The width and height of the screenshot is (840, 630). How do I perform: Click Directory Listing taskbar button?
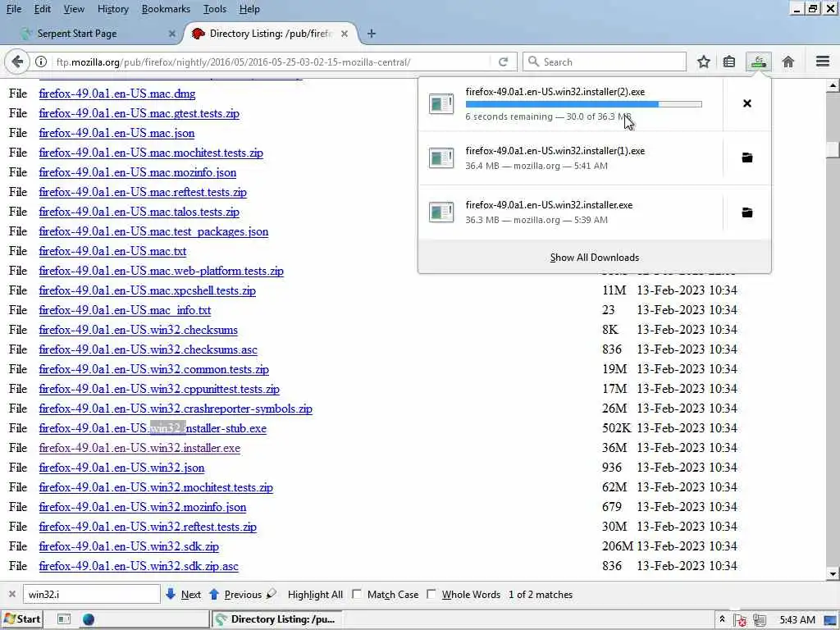[276, 619]
